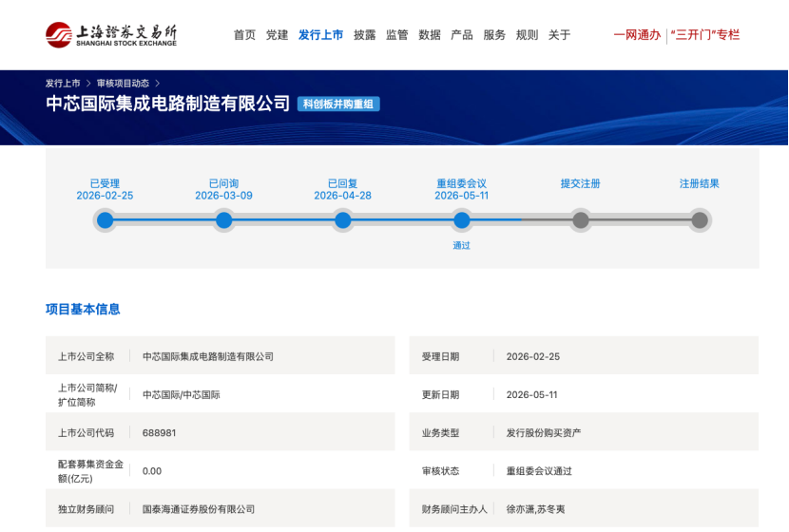Image resolution: width=789 pixels, height=532 pixels.
Task: Click the 审核状态 field label
Action: [440, 471]
